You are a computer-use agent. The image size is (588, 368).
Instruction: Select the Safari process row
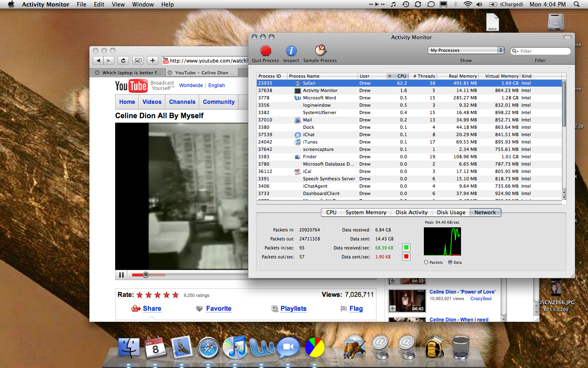pyautogui.click(x=409, y=83)
